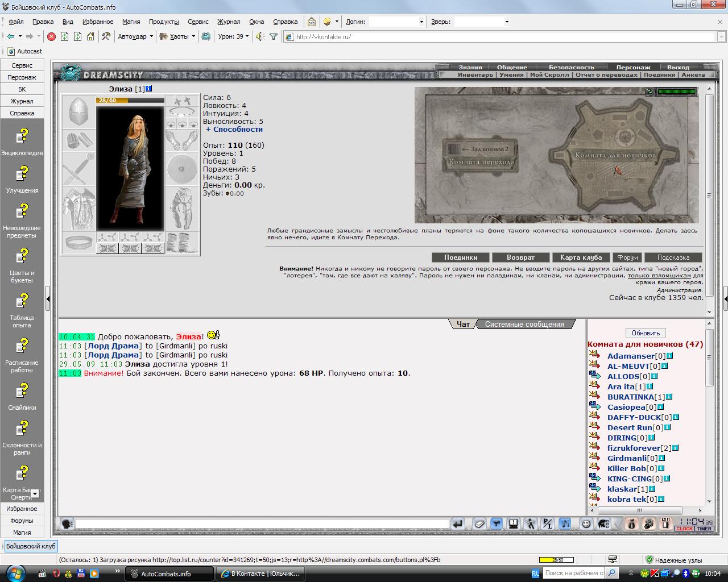Viewport: 728px width, 582px height.
Task: Click the eraser icon to clear chat
Action: click(479, 524)
